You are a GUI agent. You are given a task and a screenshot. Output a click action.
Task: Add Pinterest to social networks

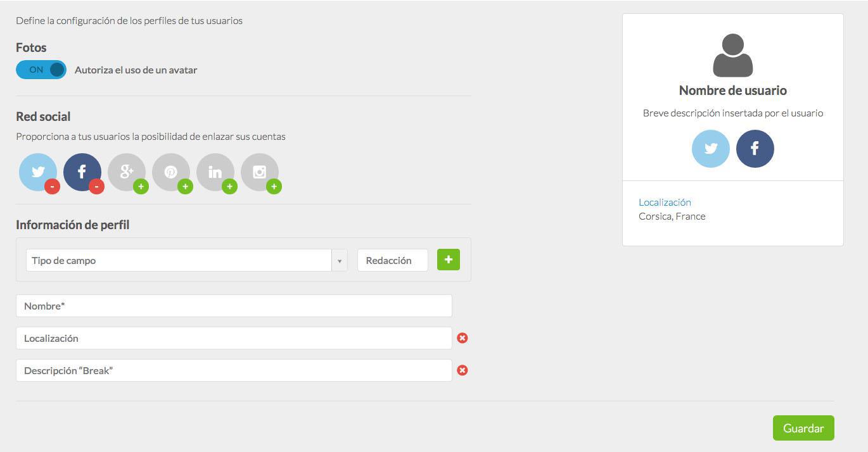tap(185, 186)
